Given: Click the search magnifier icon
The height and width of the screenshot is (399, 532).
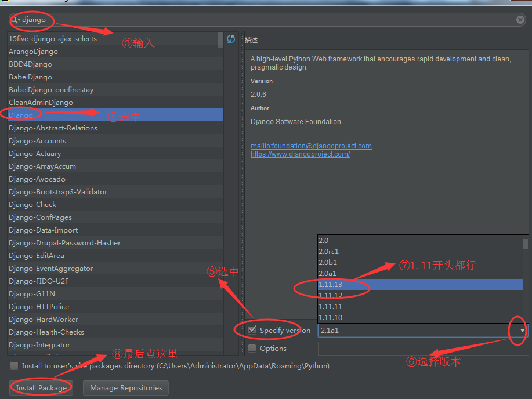Looking at the screenshot, I should [x=15, y=20].
